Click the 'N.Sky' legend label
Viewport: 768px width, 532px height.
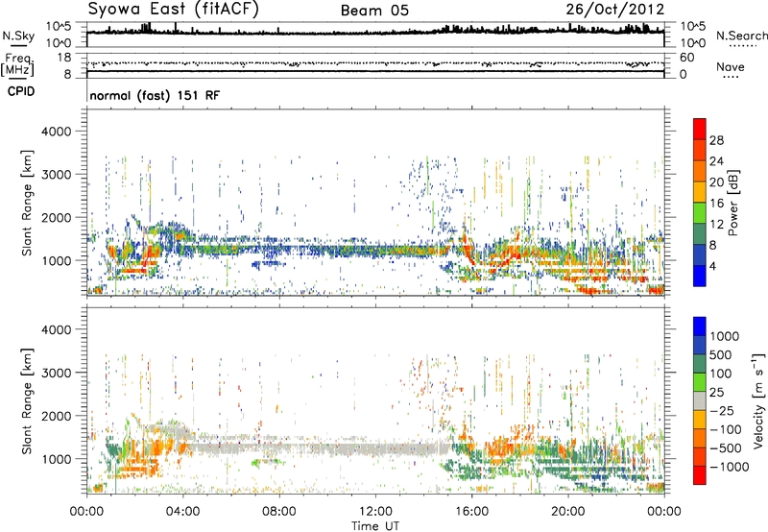(18, 36)
